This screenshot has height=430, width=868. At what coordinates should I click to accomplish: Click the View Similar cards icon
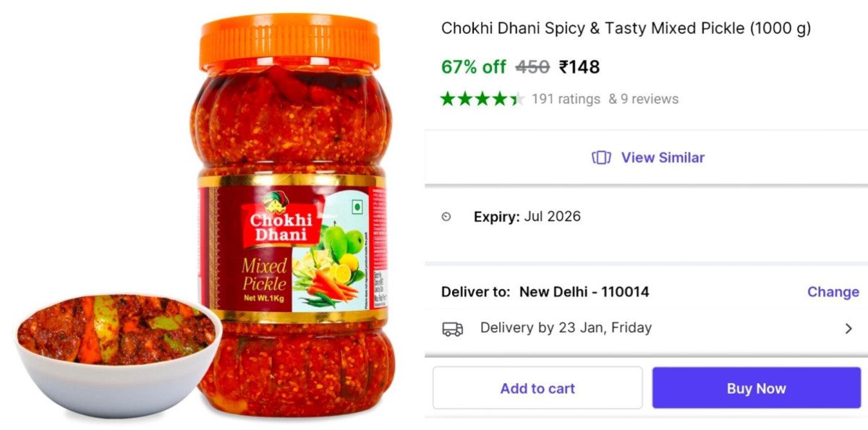pos(601,158)
